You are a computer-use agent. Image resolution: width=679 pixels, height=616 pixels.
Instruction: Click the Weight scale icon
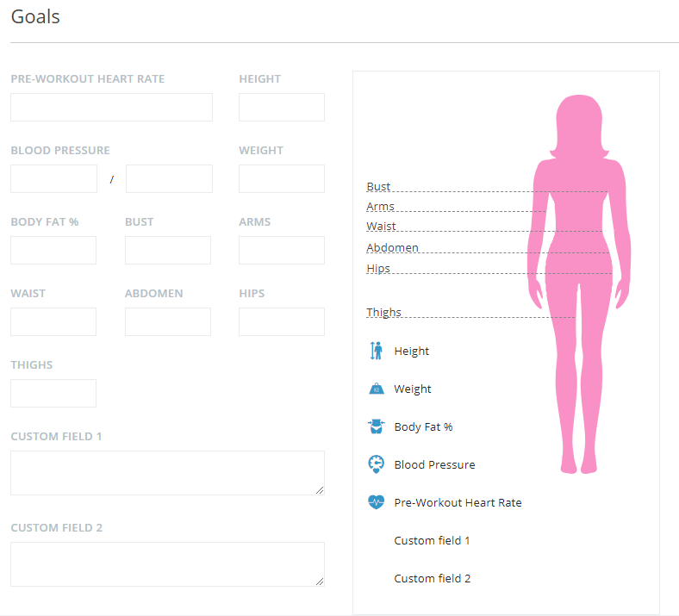(x=377, y=389)
